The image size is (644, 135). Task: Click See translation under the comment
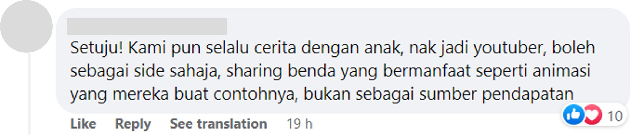(218, 124)
